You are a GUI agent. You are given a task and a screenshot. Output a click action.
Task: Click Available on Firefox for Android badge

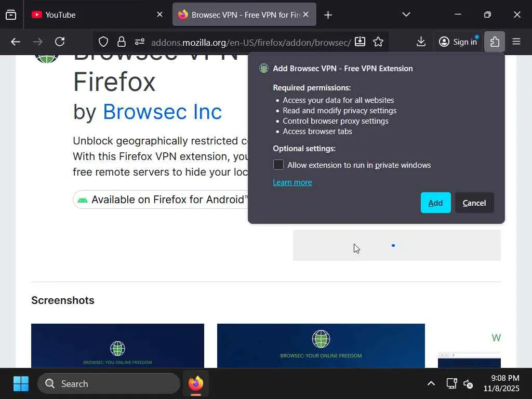[x=161, y=199]
